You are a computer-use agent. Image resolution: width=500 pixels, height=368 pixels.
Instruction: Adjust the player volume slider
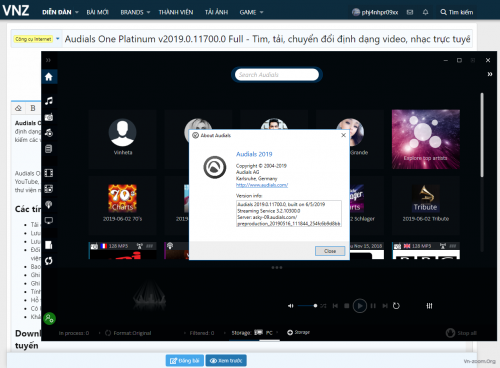coord(307,306)
